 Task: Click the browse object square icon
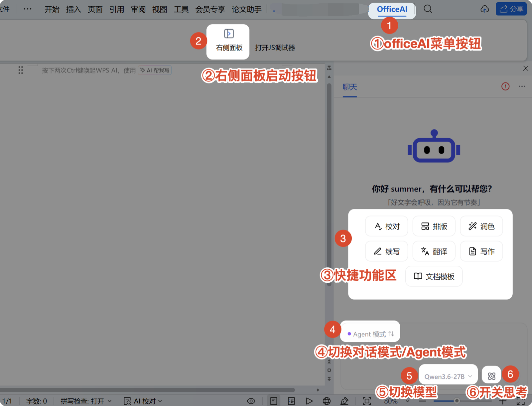tap(329, 370)
